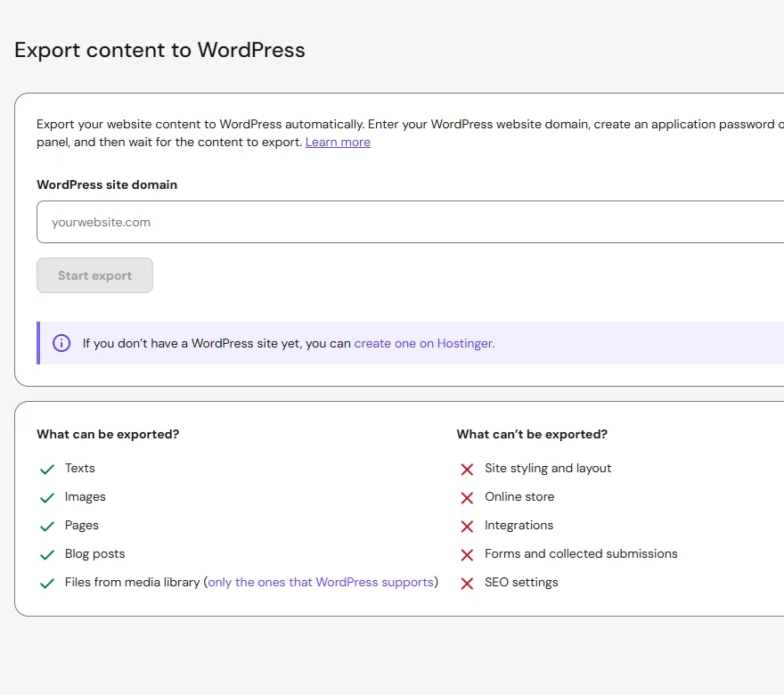Click the checkmark beside Files from media library
The height and width of the screenshot is (695, 784).
click(47, 583)
